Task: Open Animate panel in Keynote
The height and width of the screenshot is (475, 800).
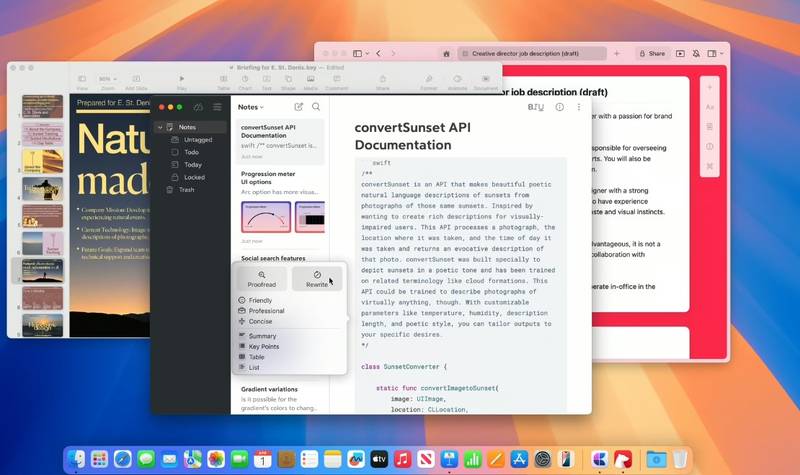Action: [x=457, y=82]
